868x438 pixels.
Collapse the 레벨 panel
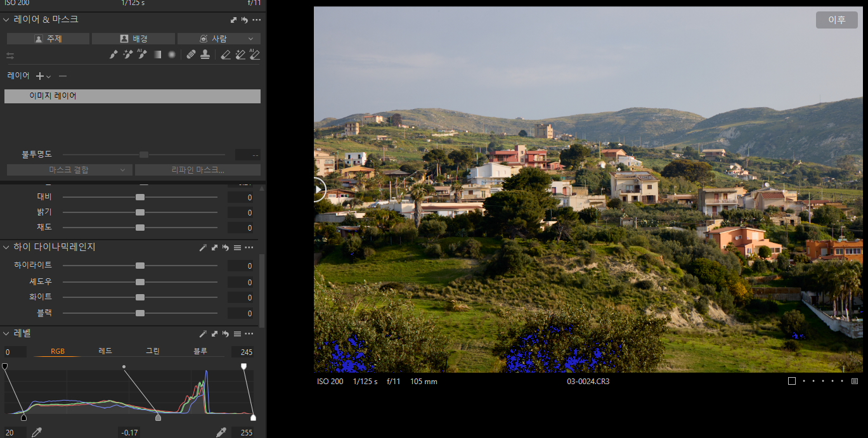click(6, 333)
